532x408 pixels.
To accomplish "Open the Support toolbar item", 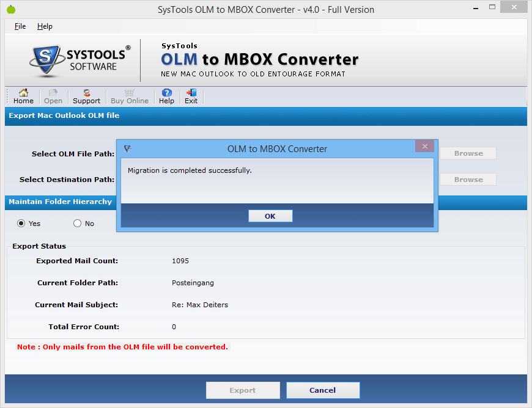I will click(86, 97).
